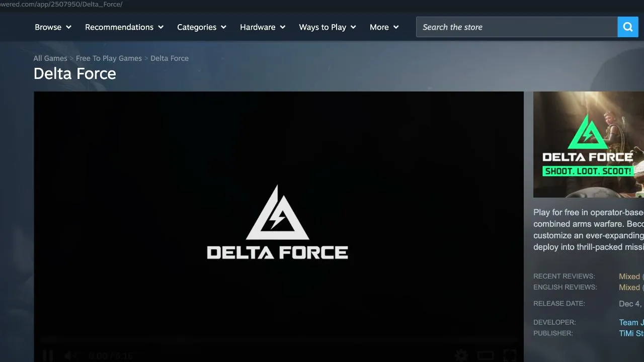Viewport: 644px width, 362px height.
Task: Focus the Search the store field
Action: point(517,27)
